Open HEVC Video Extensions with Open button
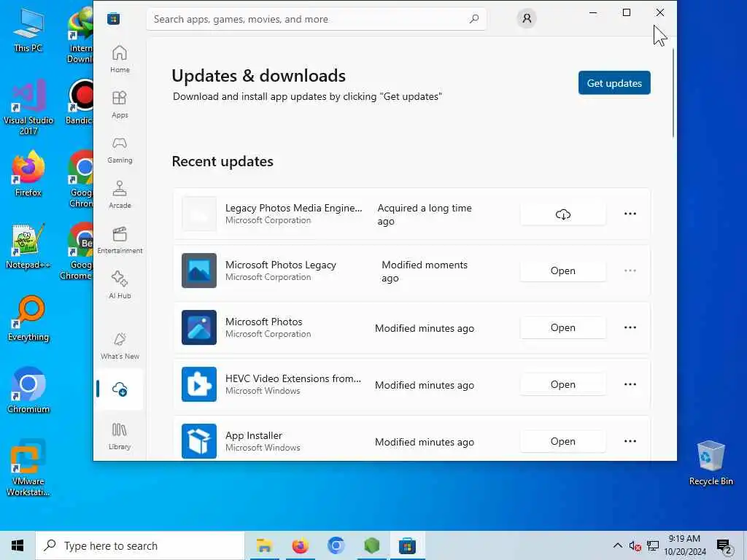The image size is (747, 560). click(563, 384)
